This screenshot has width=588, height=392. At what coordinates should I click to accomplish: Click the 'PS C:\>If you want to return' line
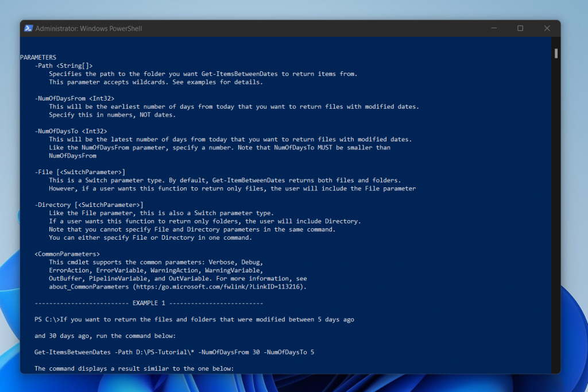[194, 320]
